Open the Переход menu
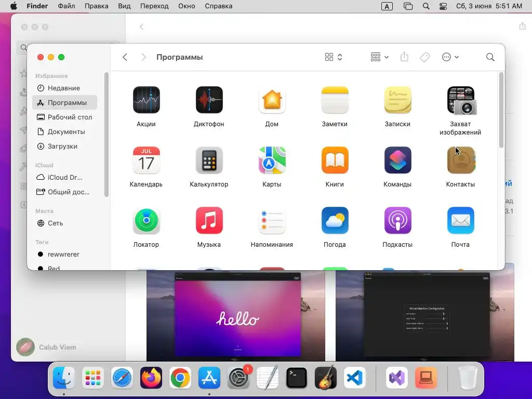This screenshot has width=532, height=399. click(154, 6)
